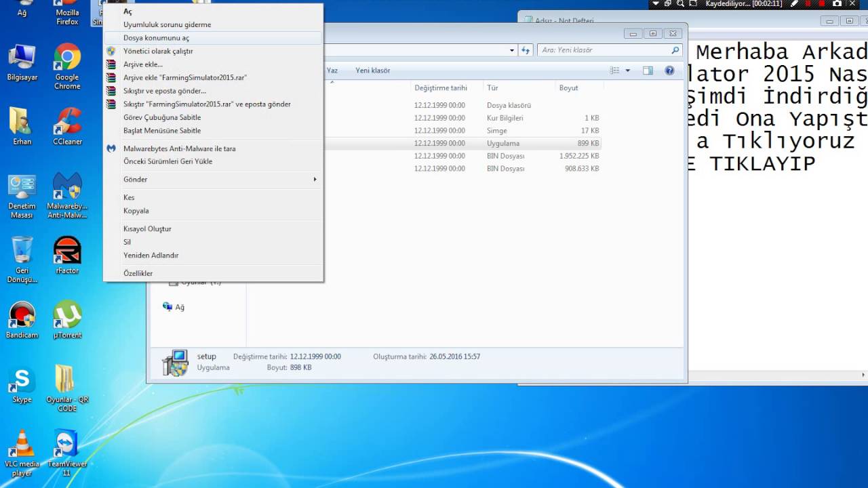Expand the Gönder submenu arrow
This screenshot has width=868, height=488.
point(315,180)
